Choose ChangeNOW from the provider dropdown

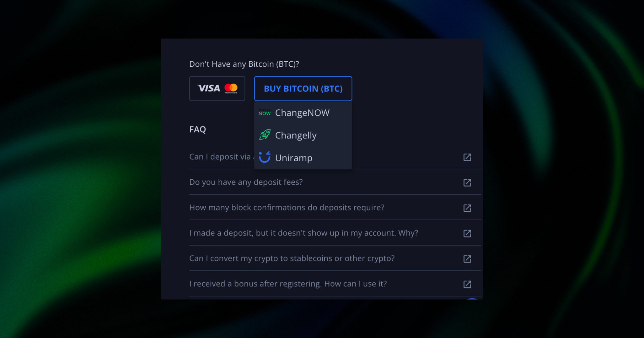click(x=302, y=112)
